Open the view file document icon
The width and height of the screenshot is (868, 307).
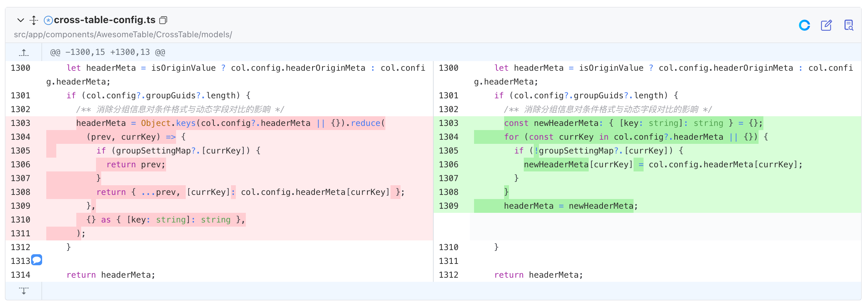[x=849, y=25]
